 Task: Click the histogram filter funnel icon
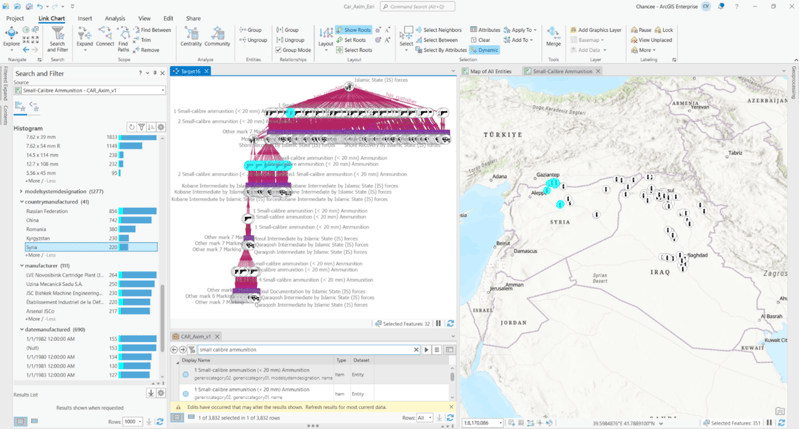click(142, 127)
